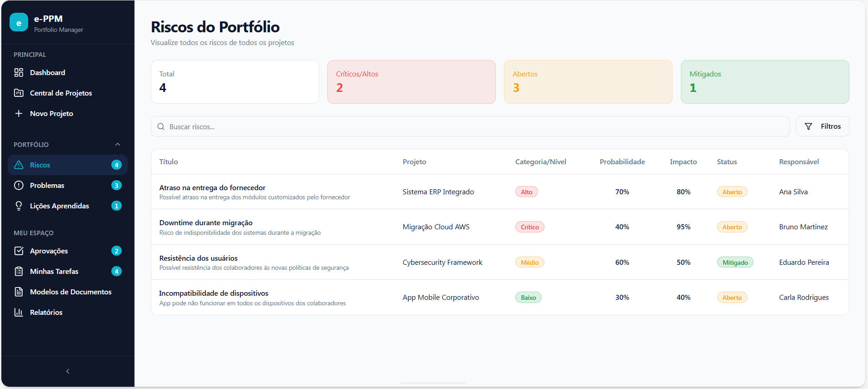Click the Crítico level badge

pyautogui.click(x=530, y=227)
